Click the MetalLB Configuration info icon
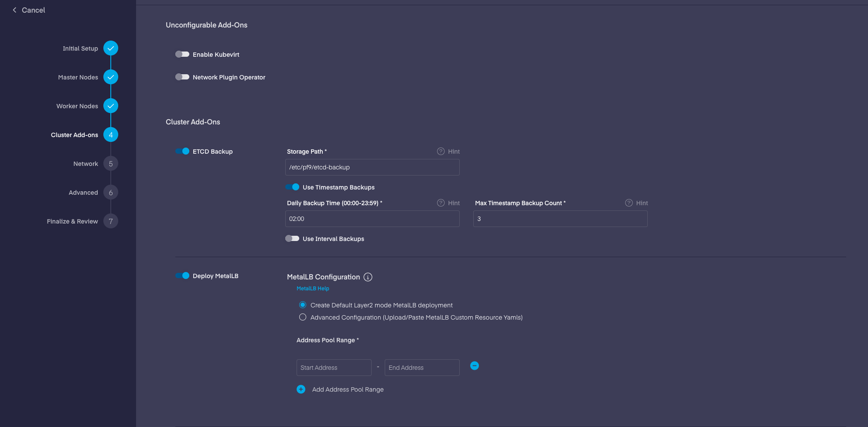This screenshot has height=427, width=868. click(x=368, y=277)
